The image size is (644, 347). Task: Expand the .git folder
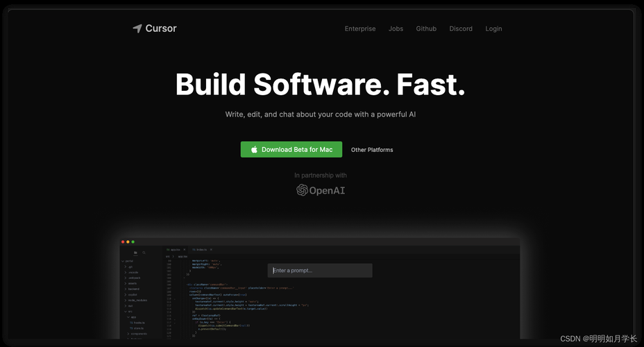(x=128, y=267)
